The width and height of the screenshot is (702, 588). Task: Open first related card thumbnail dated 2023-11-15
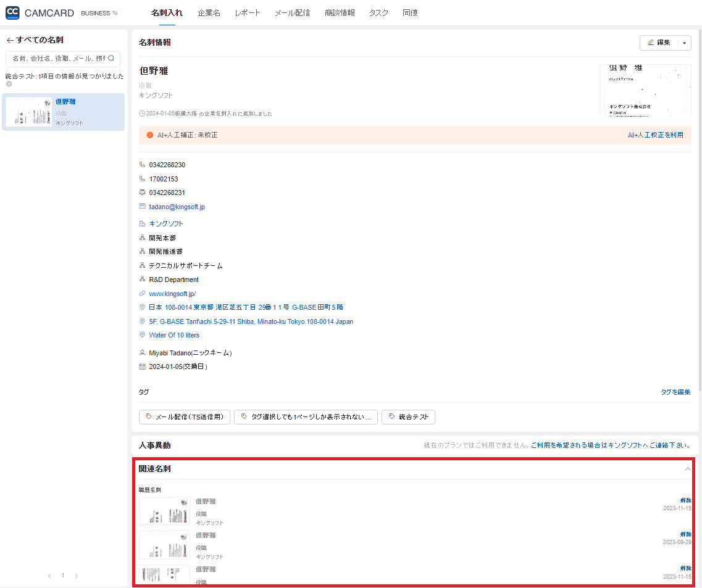pyautogui.click(x=164, y=511)
